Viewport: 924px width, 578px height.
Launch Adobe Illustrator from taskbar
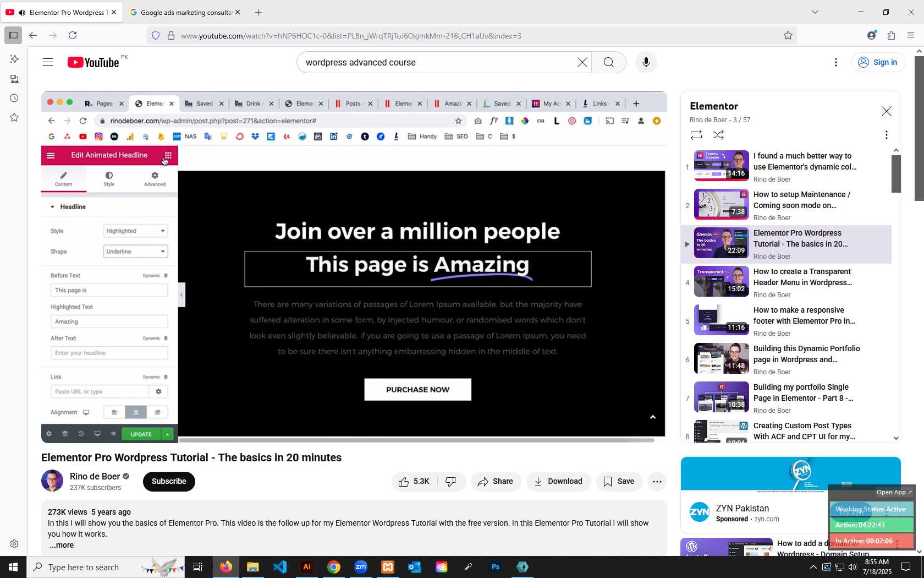(307, 567)
